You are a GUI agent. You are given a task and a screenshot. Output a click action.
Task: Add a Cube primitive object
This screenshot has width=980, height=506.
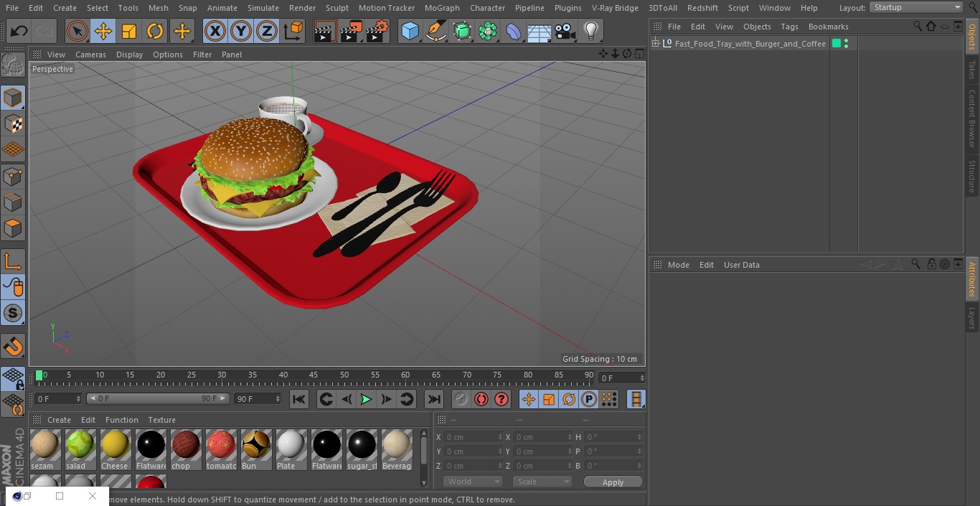[x=410, y=32]
